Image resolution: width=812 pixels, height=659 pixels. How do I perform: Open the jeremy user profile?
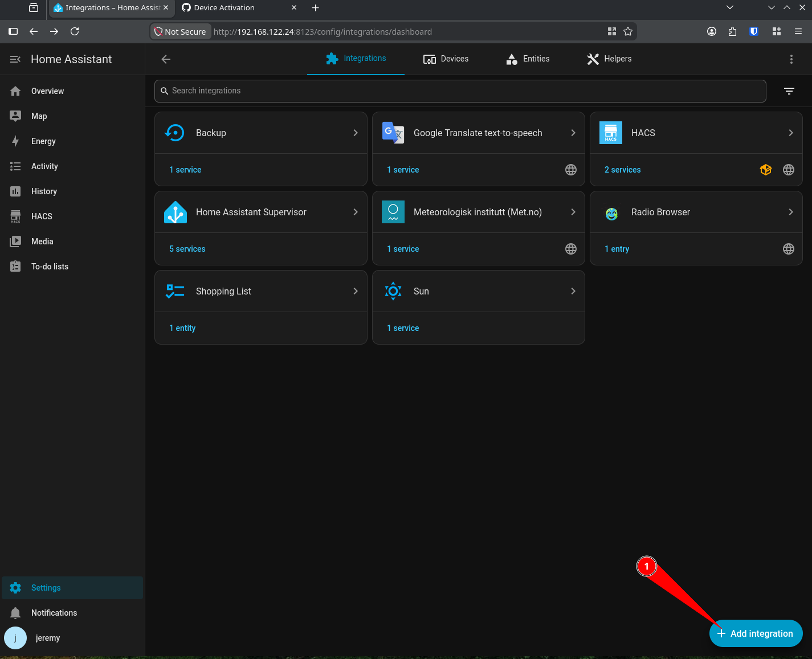(x=72, y=638)
